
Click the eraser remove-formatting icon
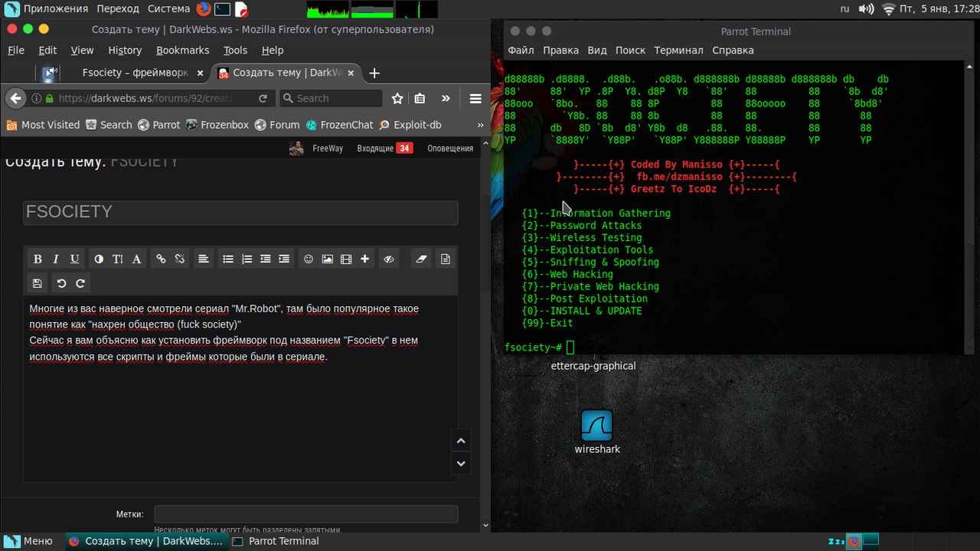[x=421, y=259]
